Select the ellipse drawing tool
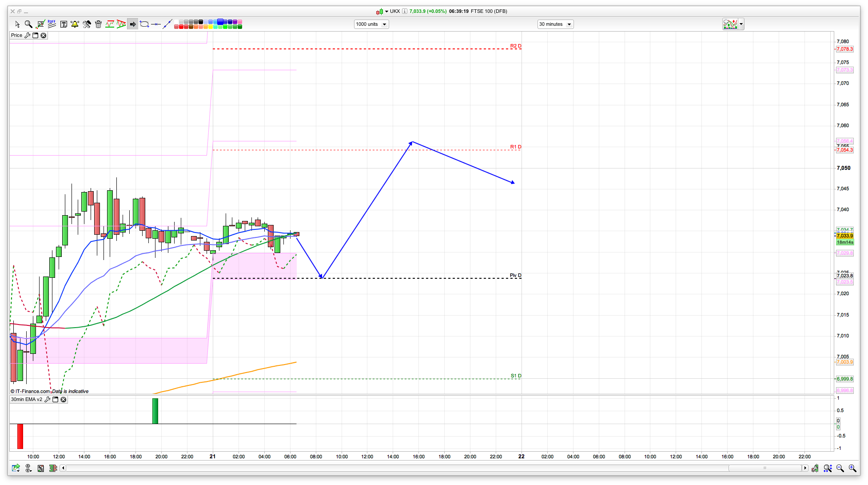The height and width of the screenshot is (485, 868). [x=144, y=24]
